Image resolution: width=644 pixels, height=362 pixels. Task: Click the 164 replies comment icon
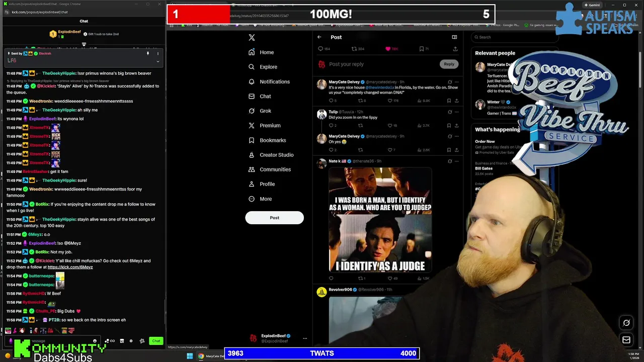click(320, 49)
